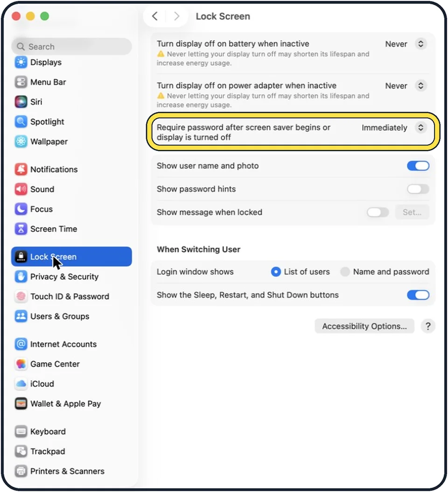448x492 pixels.
Task: Click the Set... message button
Action: [x=412, y=212]
